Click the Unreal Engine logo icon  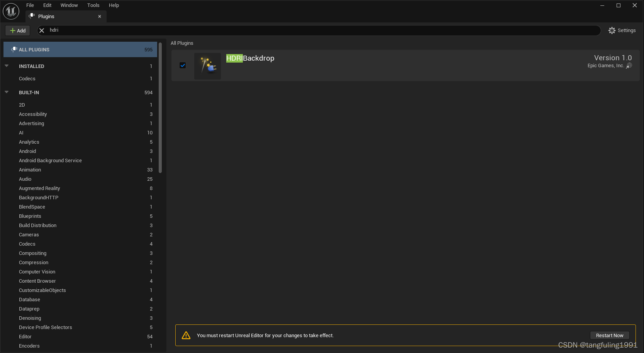click(11, 11)
